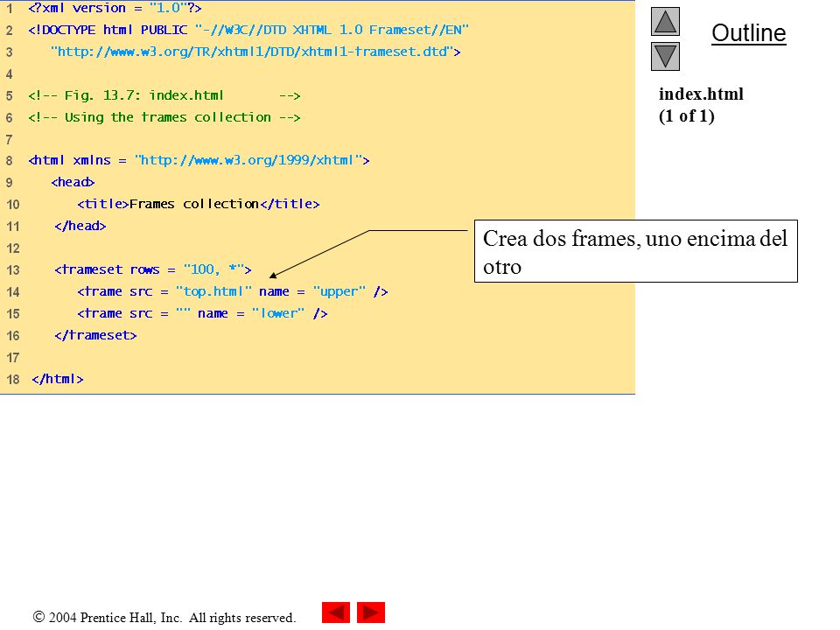The image size is (840, 630).
Task: Click the 'Crea dos frames' annotation text
Action: click(x=635, y=252)
